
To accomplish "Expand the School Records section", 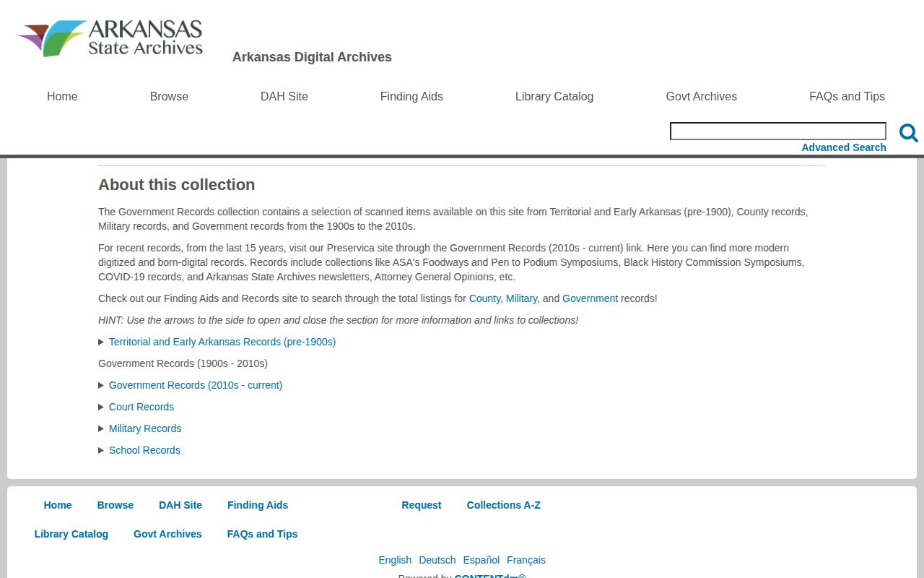I will 144,450.
